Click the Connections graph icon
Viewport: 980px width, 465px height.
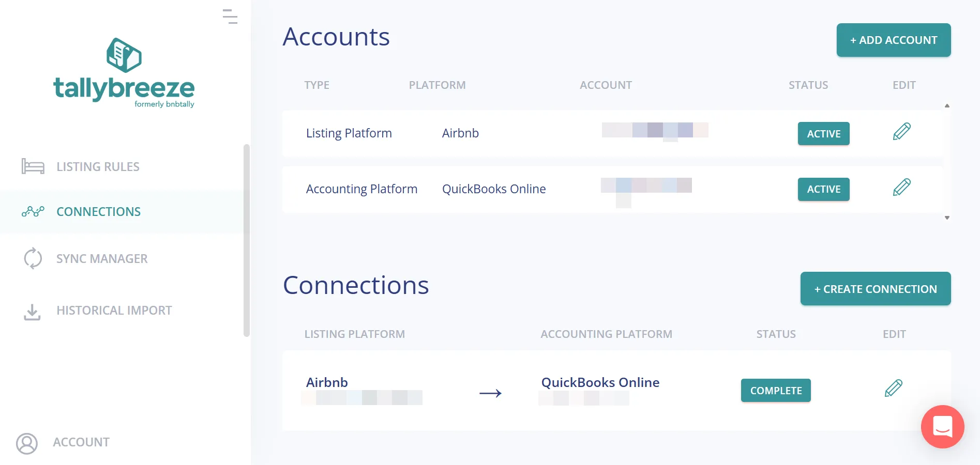(33, 211)
